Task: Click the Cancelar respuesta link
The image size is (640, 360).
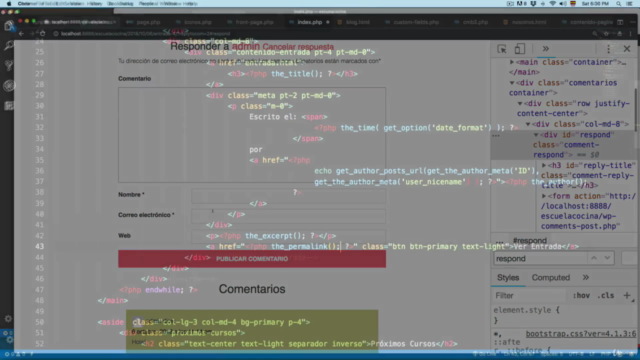Action: (298, 47)
